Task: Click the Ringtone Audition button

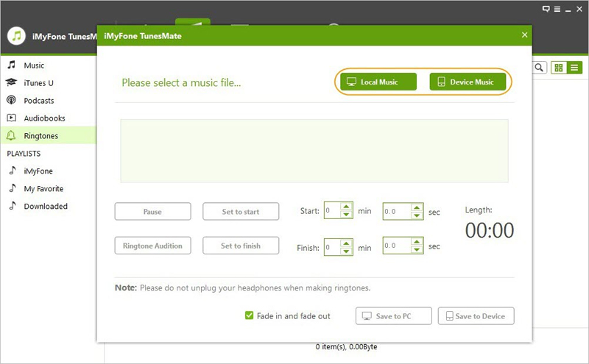Action: click(x=152, y=246)
